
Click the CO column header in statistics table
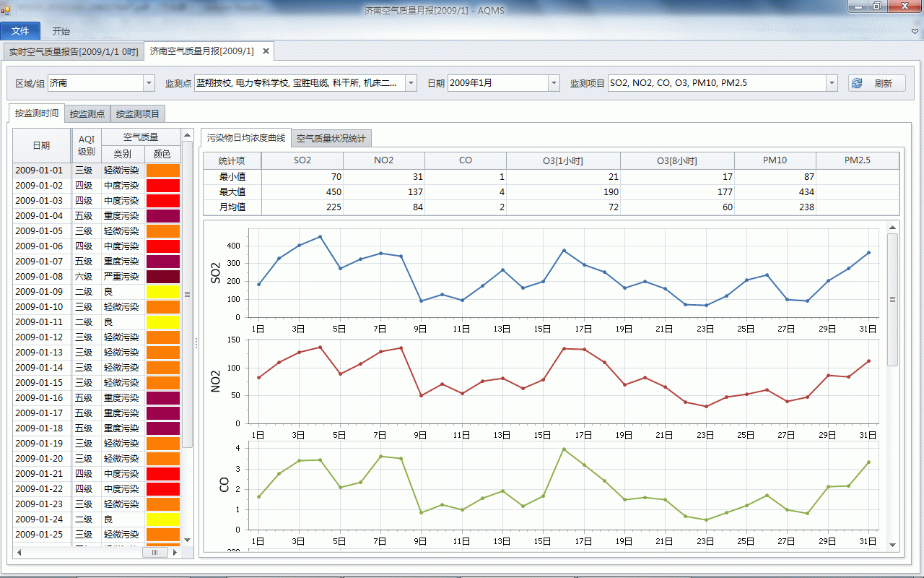pos(466,160)
